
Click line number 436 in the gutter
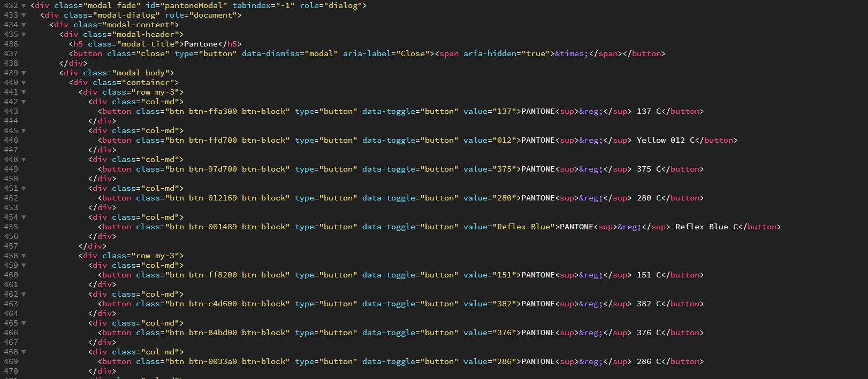coord(11,44)
